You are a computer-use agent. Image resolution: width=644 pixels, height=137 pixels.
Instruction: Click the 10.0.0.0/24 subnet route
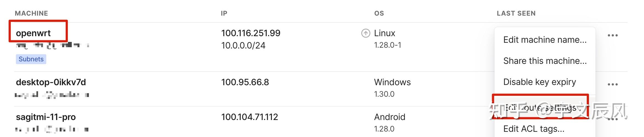pos(243,45)
